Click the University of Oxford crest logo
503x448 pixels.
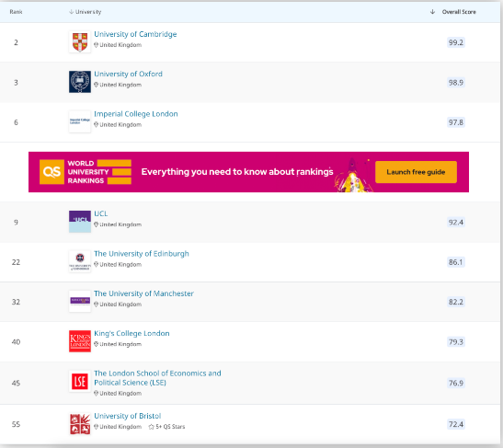coord(80,82)
